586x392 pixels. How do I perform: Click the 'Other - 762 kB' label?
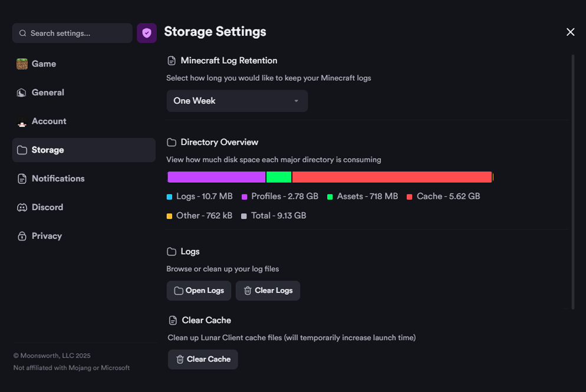coord(205,216)
